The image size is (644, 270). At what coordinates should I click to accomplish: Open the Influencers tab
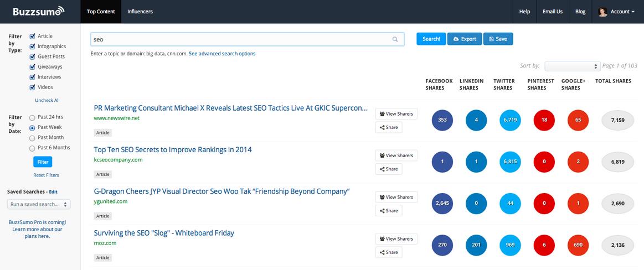coord(140,12)
